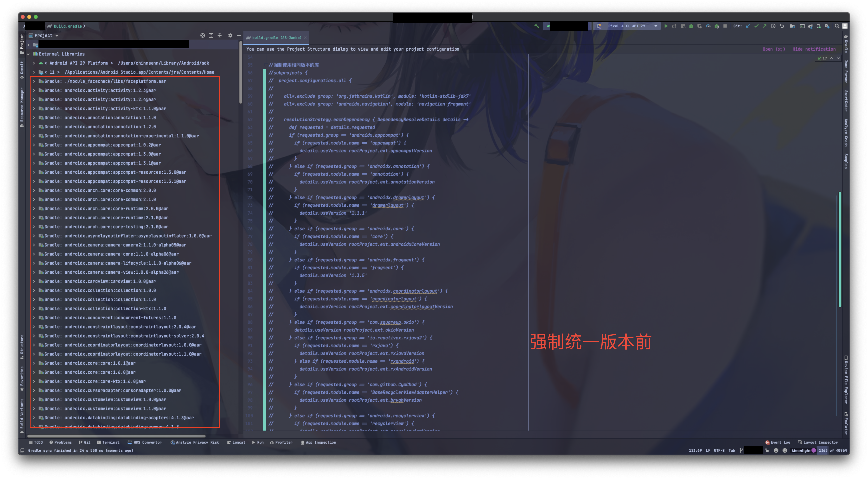Open the Terminal tool window tab
868x479 pixels.
coord(108,442)
